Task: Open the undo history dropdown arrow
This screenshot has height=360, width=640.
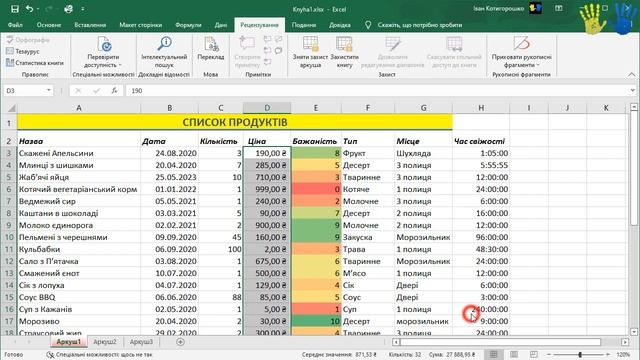Action: point(38,9)
